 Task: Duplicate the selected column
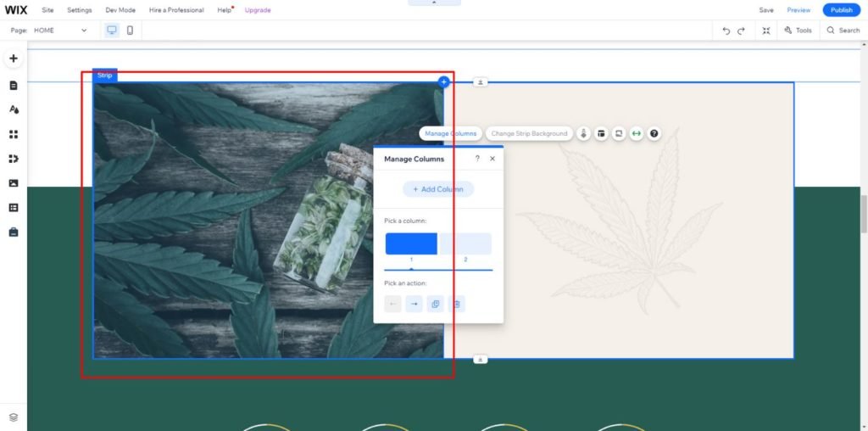pos(435,304)
